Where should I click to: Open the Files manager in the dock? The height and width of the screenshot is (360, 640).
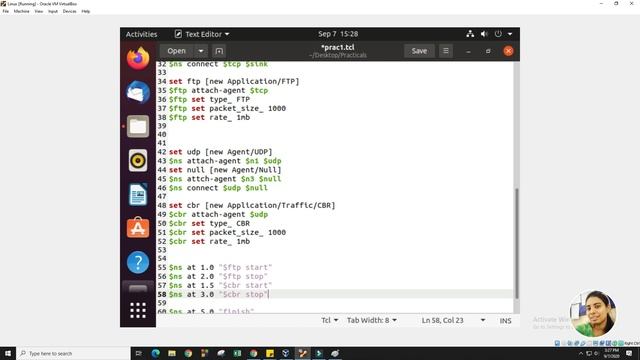point(138,126)
